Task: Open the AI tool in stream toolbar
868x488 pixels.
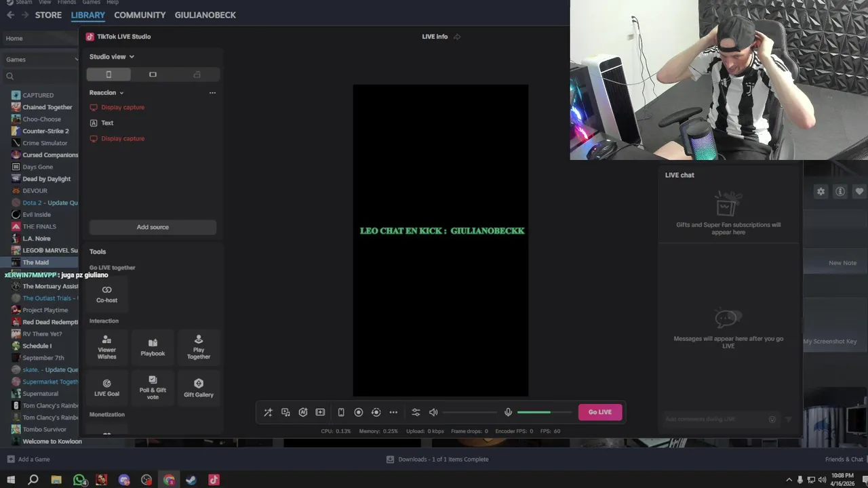Action: (x=303, y=412)
